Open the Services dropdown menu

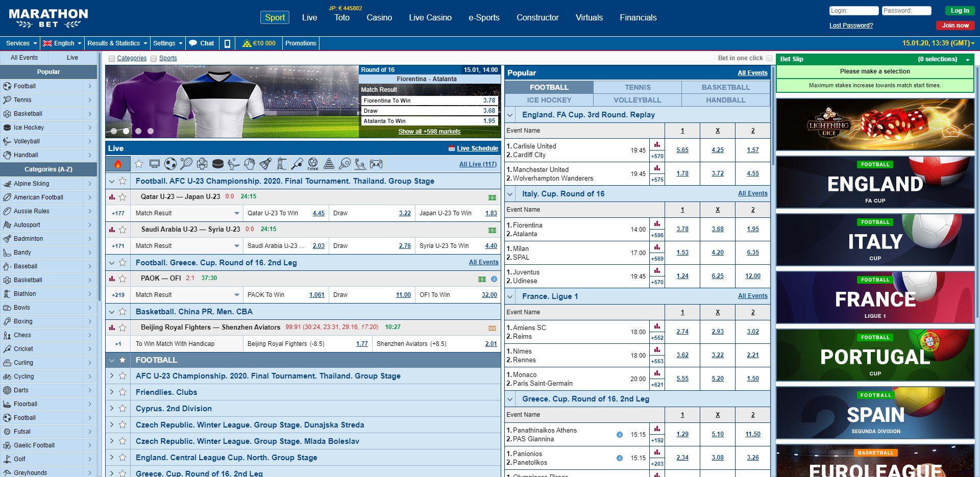point(21,43)
